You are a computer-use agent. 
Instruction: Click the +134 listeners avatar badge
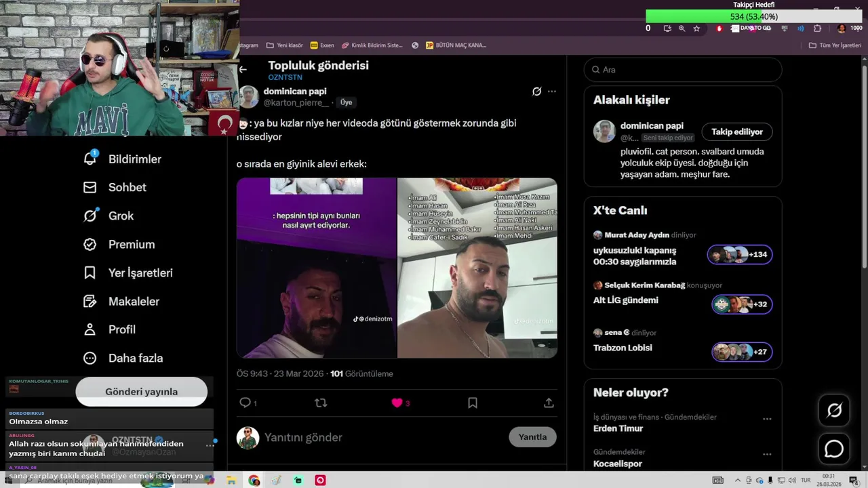coord(740,255)
